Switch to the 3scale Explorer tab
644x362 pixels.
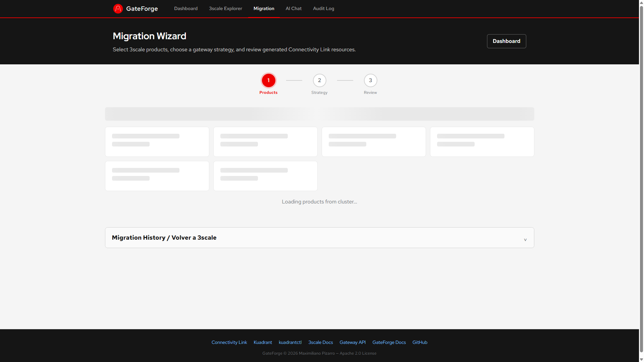point(225,8)
